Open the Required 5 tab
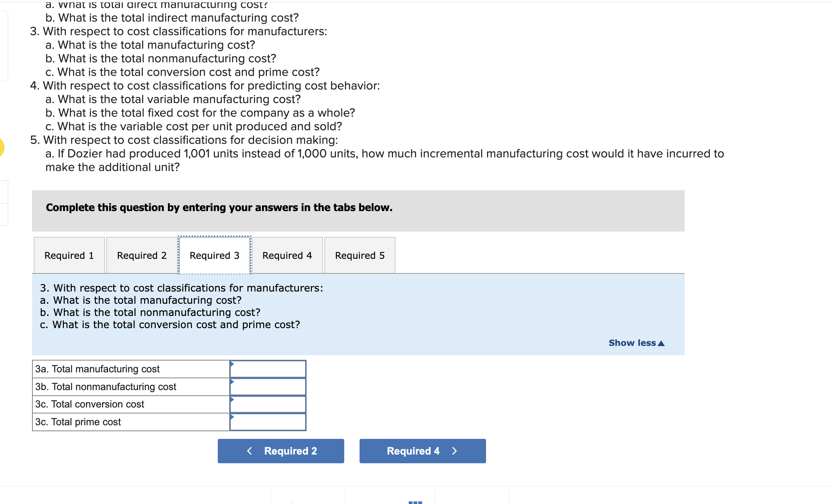The image size is (832, 504). click(x=360, y=255)
